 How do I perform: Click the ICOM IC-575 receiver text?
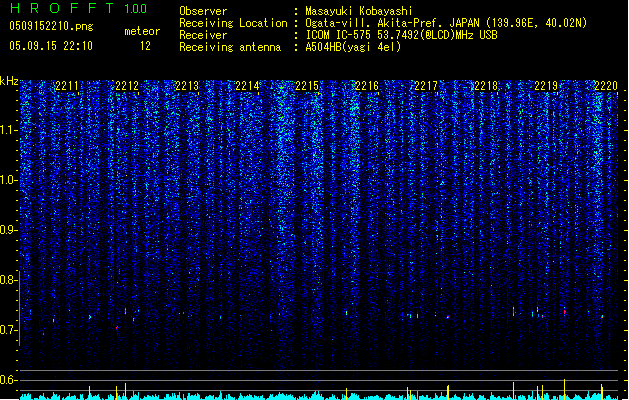coord(402,35)
